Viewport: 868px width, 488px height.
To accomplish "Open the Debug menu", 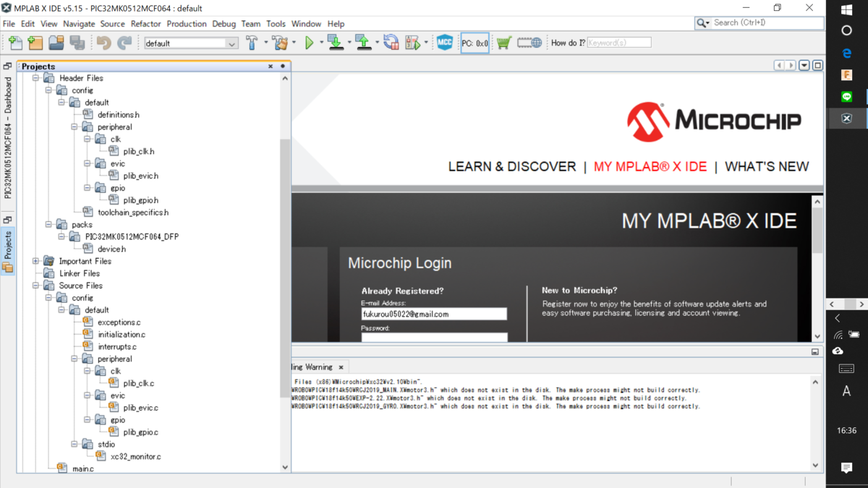I will click(224, 24).
